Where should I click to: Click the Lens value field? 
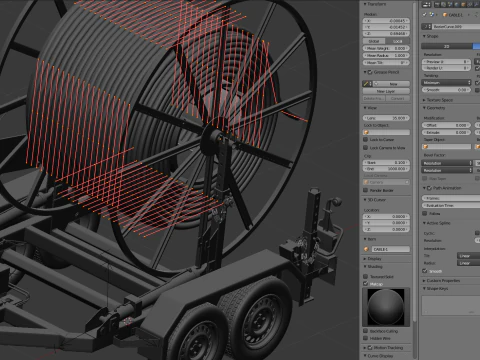click(386, 118)
